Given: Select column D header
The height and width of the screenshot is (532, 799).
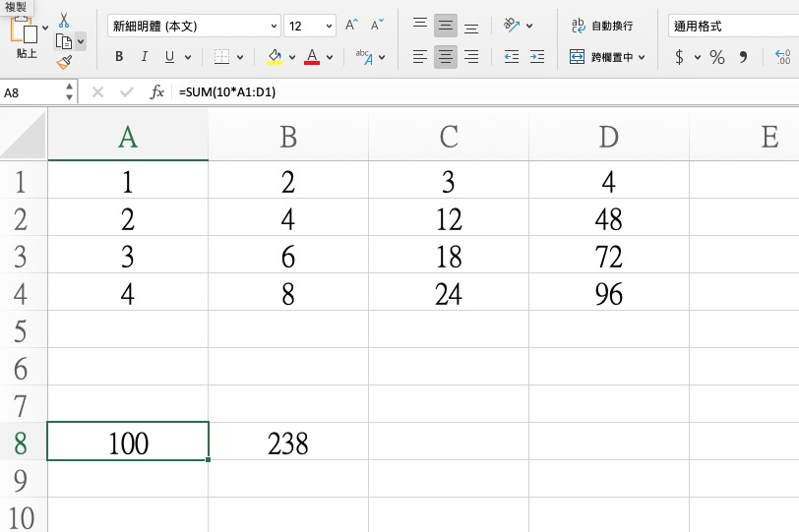Looking at the screenshot, I should [609, 136].
